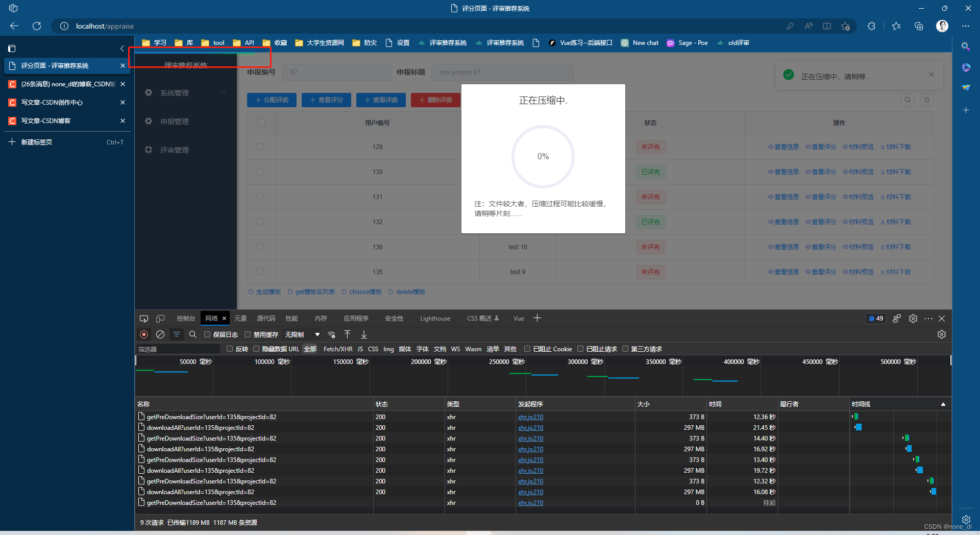Select the checkbox for user 129

coord(260,147)
